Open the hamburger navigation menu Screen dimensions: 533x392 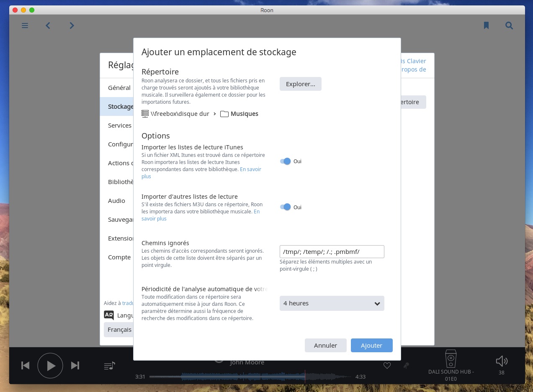point(25,26)
